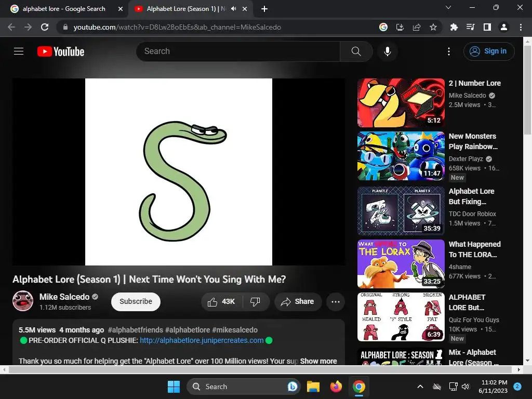Share this page via Chrome share icon
The width and height of the screenshot is (532, 399).
tap(417, 27)
